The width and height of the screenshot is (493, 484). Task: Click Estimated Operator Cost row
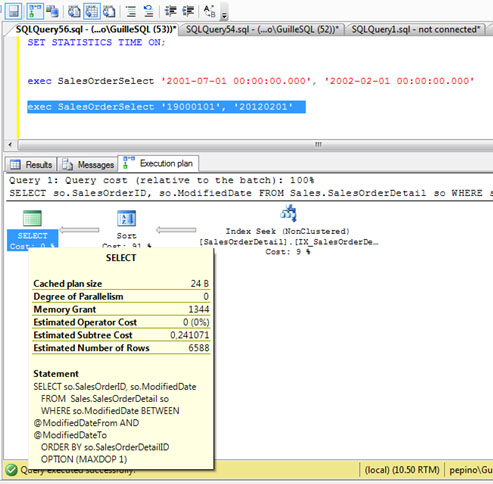click(121, 322)
